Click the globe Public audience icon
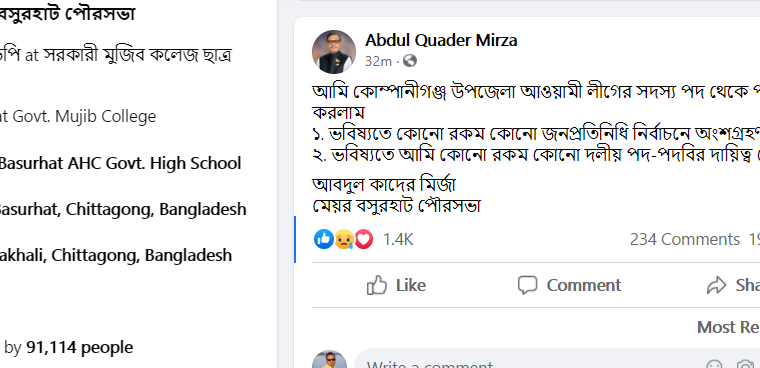This screenshot has width=760, height=368. click(410, 61)
